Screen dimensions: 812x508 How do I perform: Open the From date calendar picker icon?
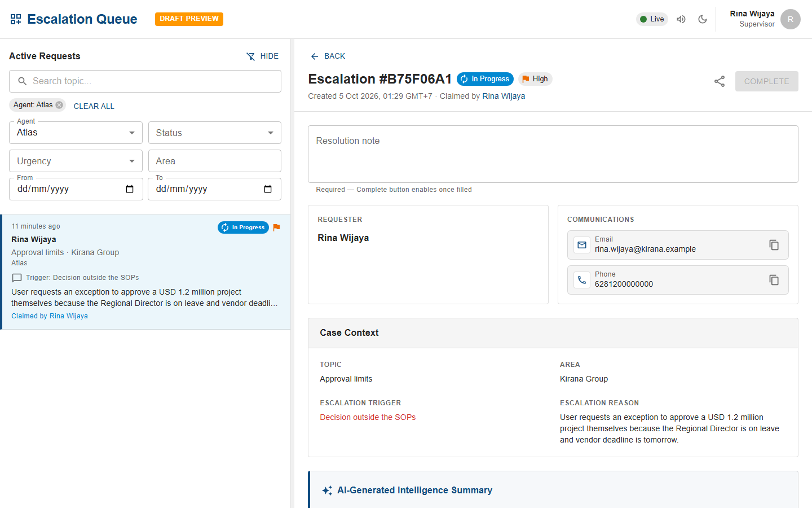click(130, 189)
